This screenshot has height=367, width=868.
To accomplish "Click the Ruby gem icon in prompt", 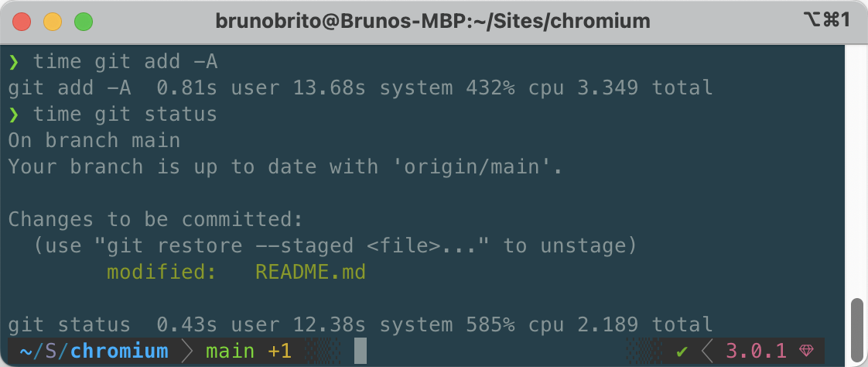I will coord(806,352).
